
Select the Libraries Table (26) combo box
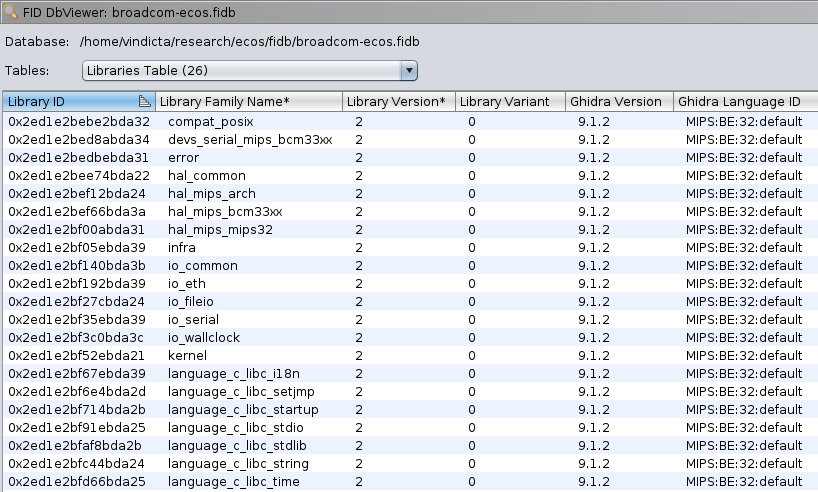[249, 70]
